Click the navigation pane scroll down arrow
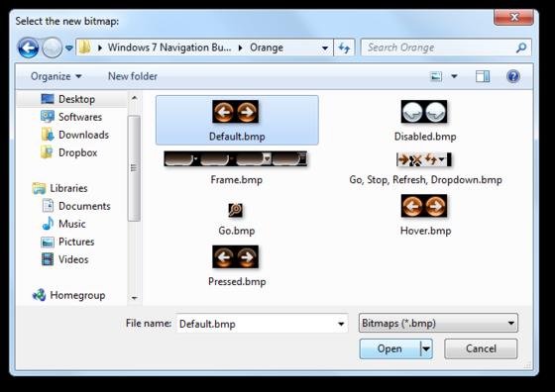The height and width of the screenshot is (392, 555). click(134, 298)
